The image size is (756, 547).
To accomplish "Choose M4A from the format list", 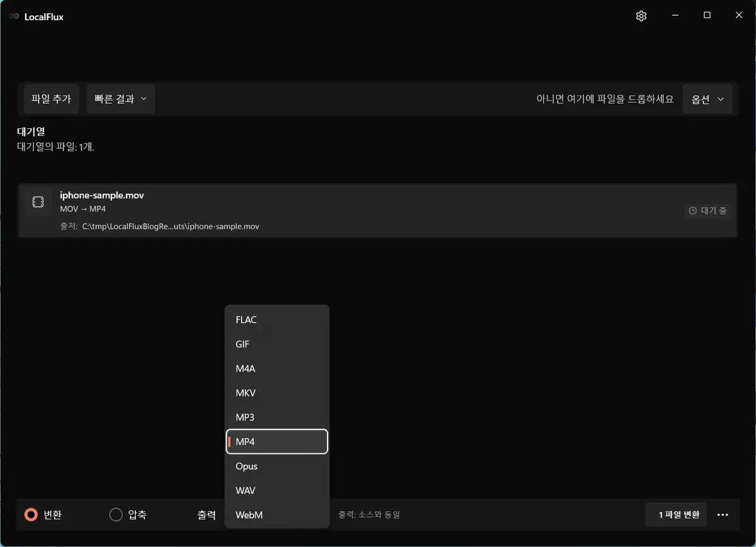I will (x=277, y=369).
